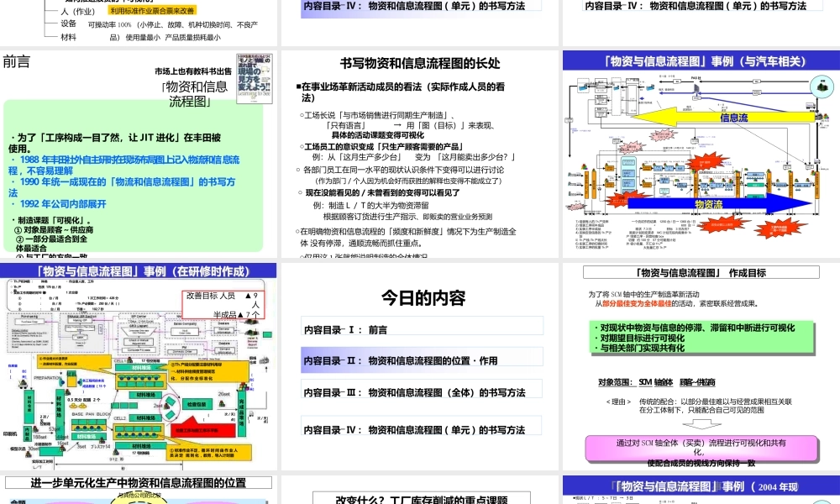Screen dimensions: 840x504
Task: Click the green box 对现状中物资与信息的停滞 text
Action: click(701, 338)
